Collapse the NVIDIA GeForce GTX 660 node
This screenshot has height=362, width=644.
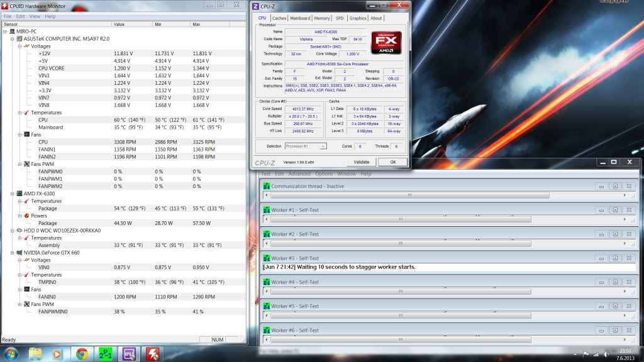[13, 252]
